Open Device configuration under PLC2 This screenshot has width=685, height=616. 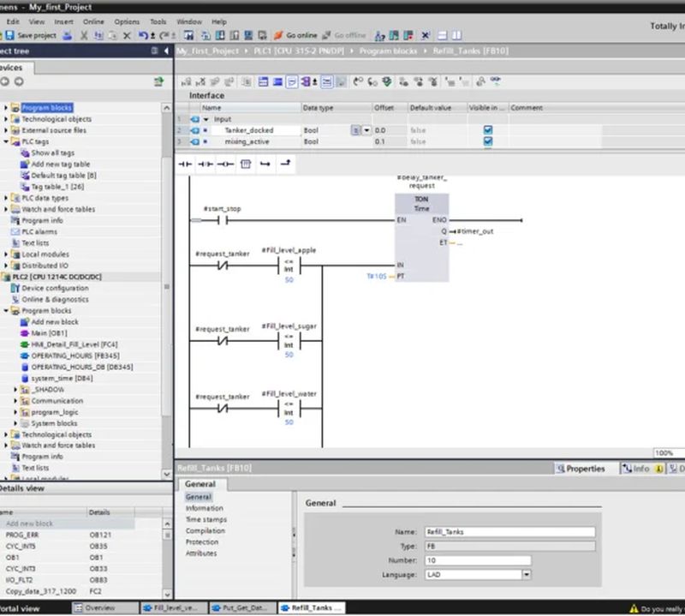pyautogui.click(x=54, y=289)
